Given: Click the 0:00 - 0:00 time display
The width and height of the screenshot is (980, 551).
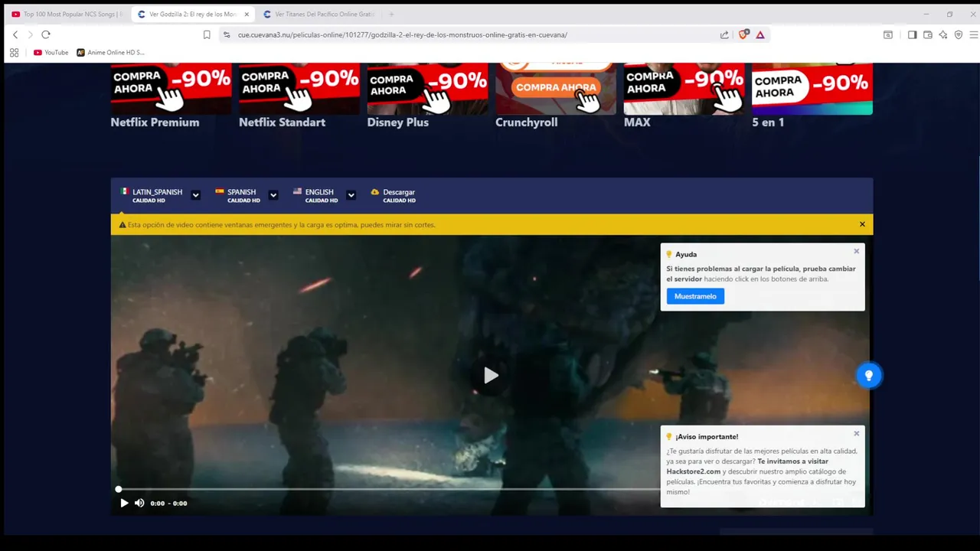Looking at the screenshot, I should click(x=168, y=503).
